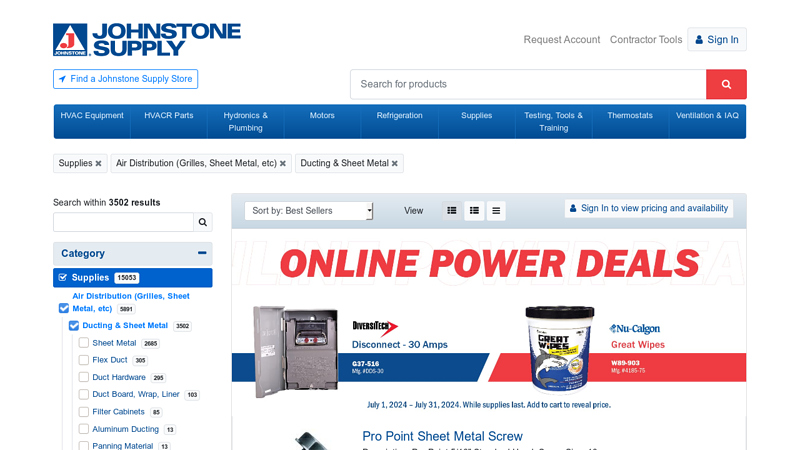Collapse the Category panel minus icon
Screen dimensions: 800x450
tap(202, 253)
